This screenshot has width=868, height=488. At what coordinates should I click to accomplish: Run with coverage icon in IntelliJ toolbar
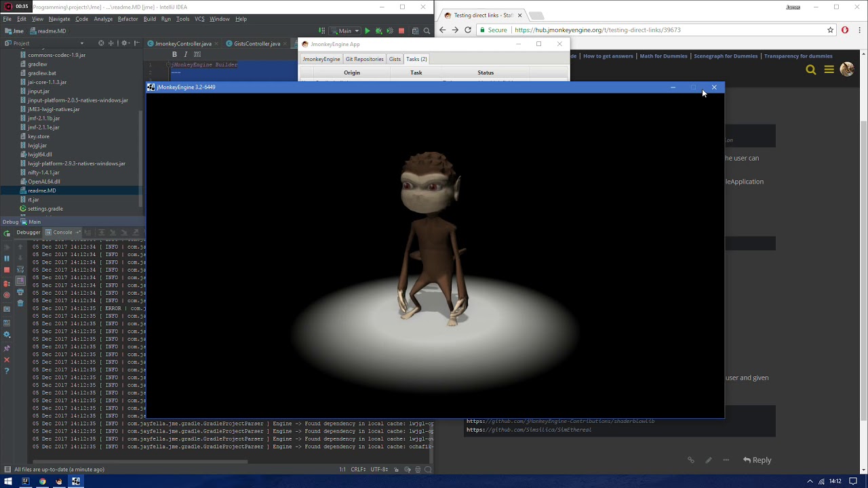(389, 30)
